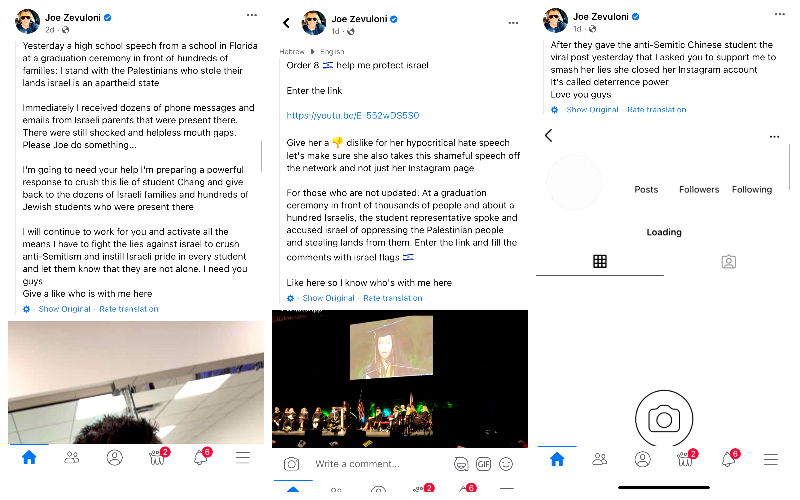Select the Instagram tagged photos tab
Viewport: 800px width, 500px height.
(x=729, y=262)
